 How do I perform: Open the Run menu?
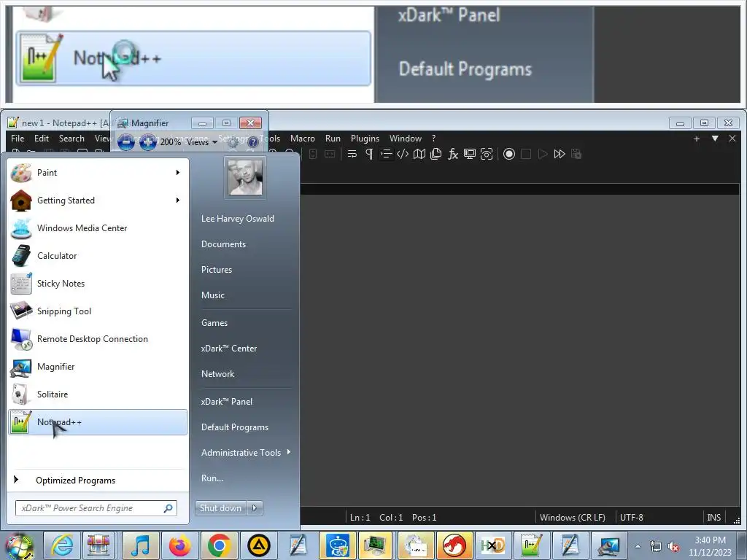coord(333,139)
